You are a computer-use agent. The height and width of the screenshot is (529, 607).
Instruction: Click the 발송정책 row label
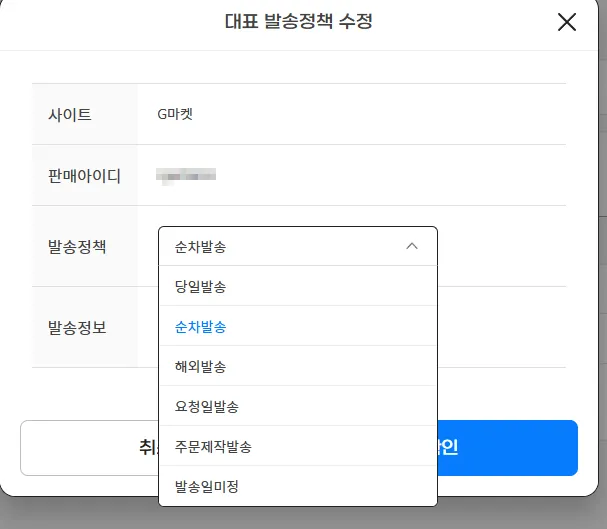[77, 246]
